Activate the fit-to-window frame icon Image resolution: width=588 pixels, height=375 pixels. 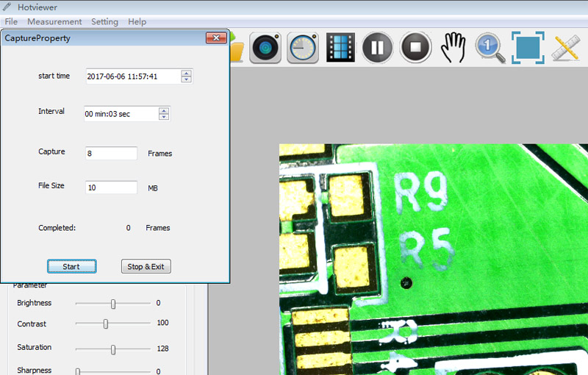pos(528,49)
